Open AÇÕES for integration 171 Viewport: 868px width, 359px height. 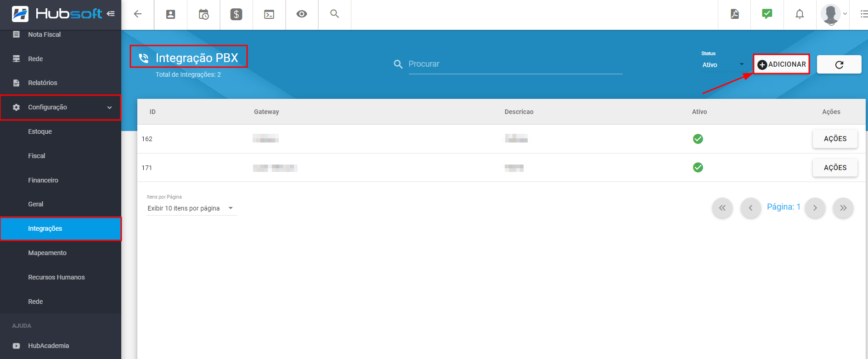coord(835,168)
